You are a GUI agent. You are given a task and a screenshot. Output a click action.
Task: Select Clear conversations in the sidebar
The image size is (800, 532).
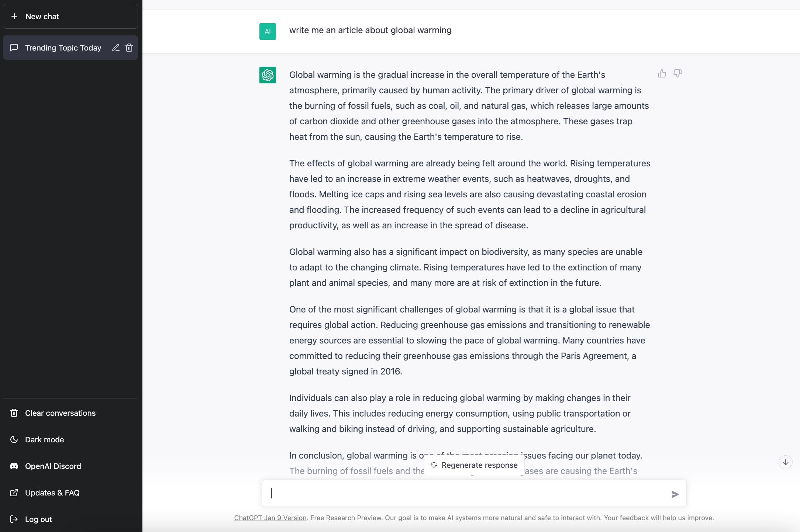pos(60,413)
